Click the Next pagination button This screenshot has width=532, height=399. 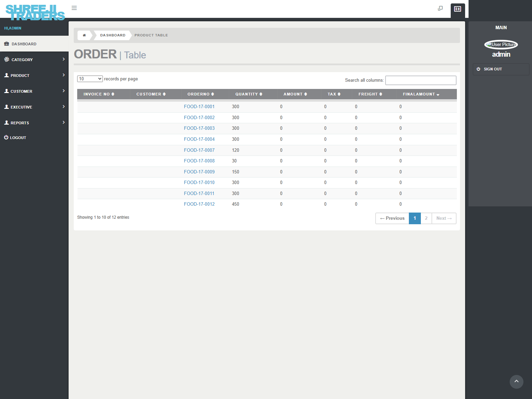(x=444, y=218)
